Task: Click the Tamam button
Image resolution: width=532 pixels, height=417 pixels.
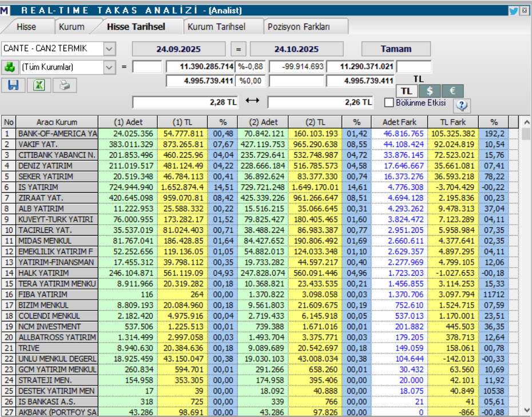Action: 396,49
